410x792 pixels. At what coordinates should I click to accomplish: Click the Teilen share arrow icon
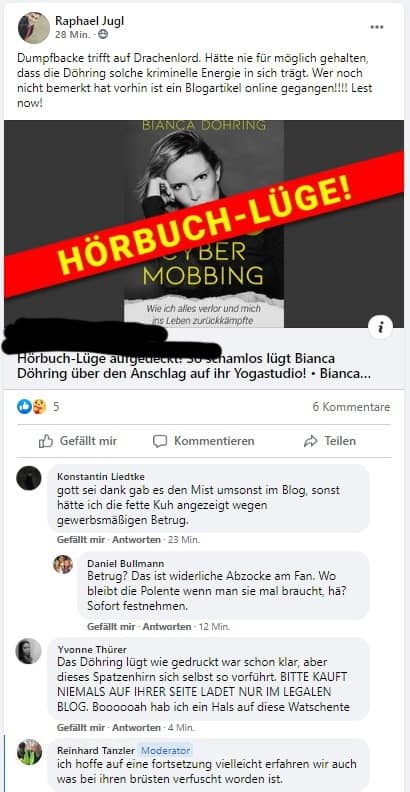(311, 441)
